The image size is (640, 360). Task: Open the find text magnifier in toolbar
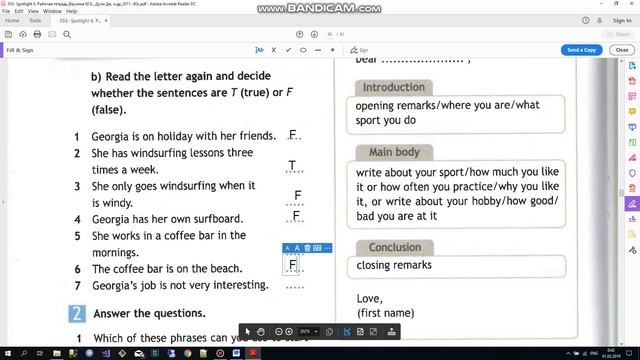point(67,34)
